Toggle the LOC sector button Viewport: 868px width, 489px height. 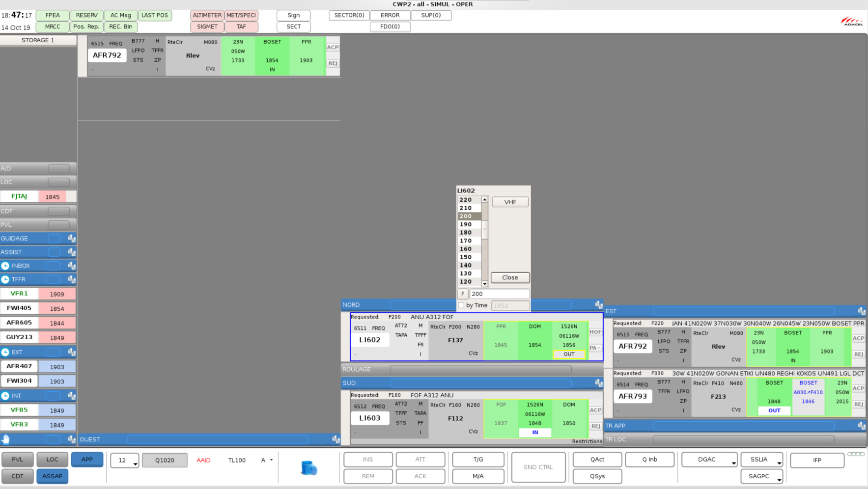[52, 460]
